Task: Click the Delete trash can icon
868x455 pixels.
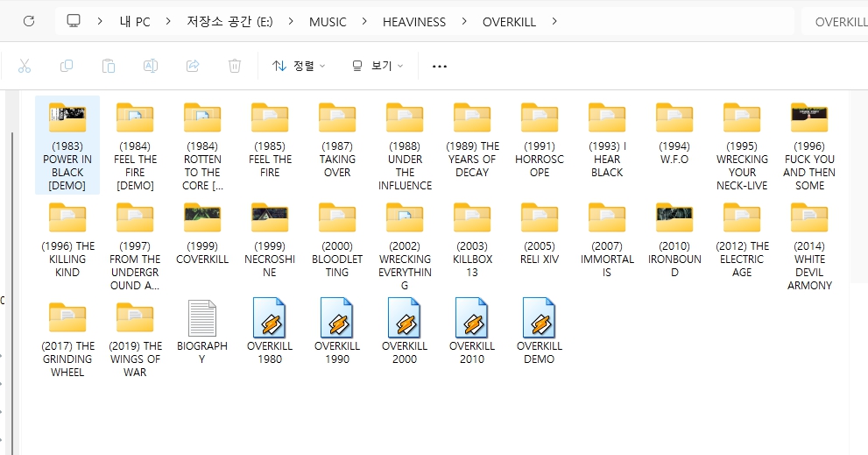Action: [x=235, y=66]
